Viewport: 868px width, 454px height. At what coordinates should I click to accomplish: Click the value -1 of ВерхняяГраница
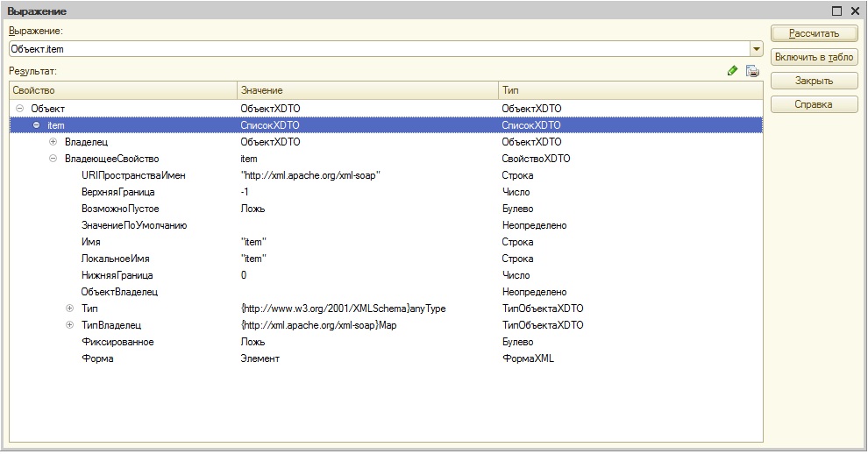click(245, 192)
